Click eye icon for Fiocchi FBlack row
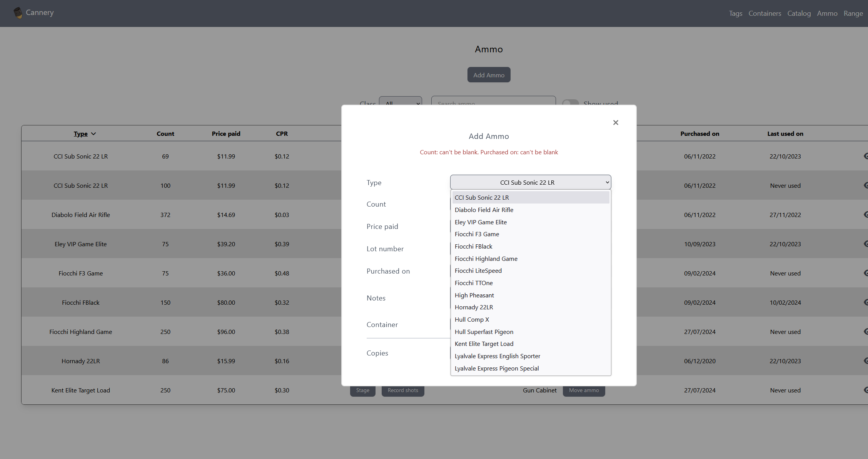This screenshot has height=459, width=868. (865, 302)
